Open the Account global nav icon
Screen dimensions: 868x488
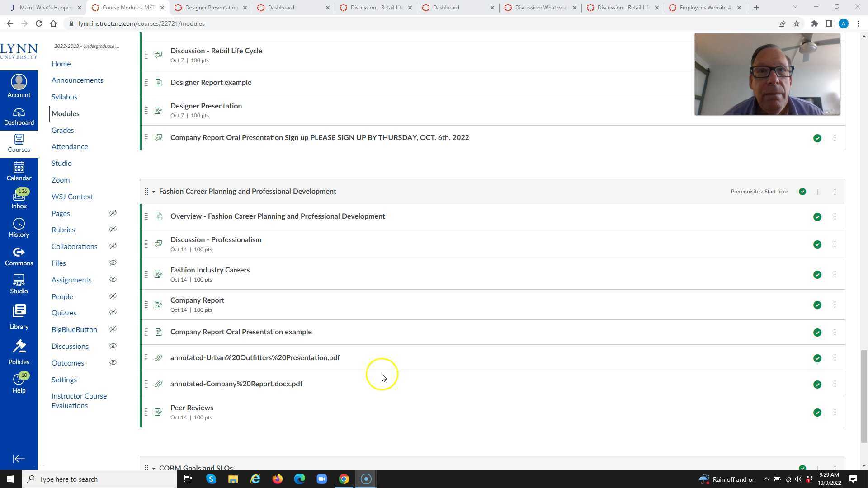click(19, 86)
